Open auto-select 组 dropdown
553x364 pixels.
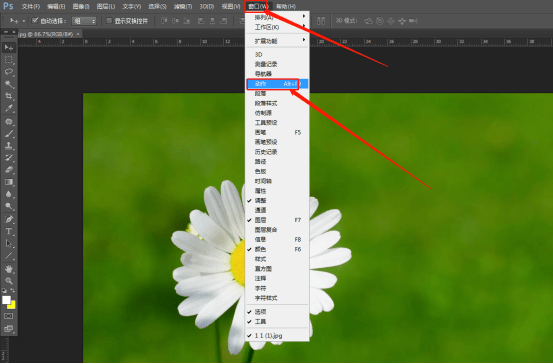coord(84,21)
